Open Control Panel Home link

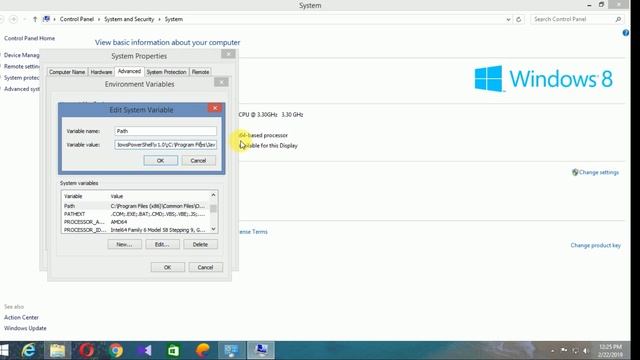point(29,38)
